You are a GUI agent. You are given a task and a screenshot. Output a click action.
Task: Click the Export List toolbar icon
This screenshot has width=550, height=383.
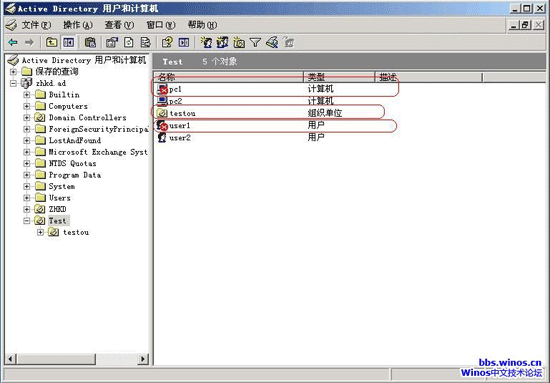pyautogui.click(x=145, y=42)
